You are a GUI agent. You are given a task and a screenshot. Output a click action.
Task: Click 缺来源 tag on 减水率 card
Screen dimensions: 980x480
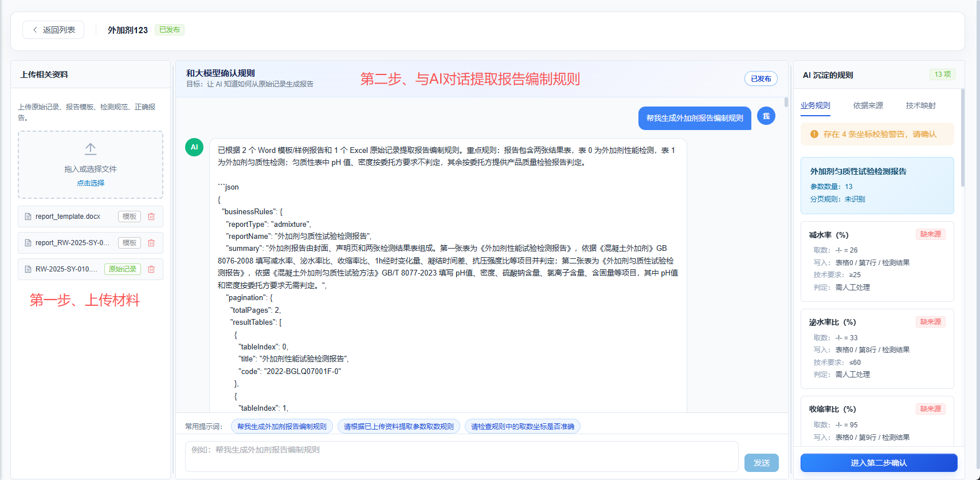pos(931,234)
